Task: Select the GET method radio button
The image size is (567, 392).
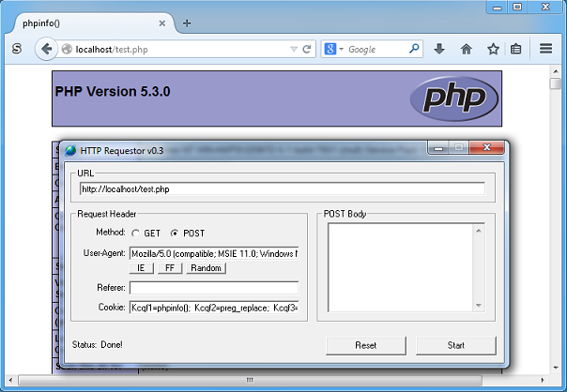Action: pyautogui.click(x=135, y=234)
